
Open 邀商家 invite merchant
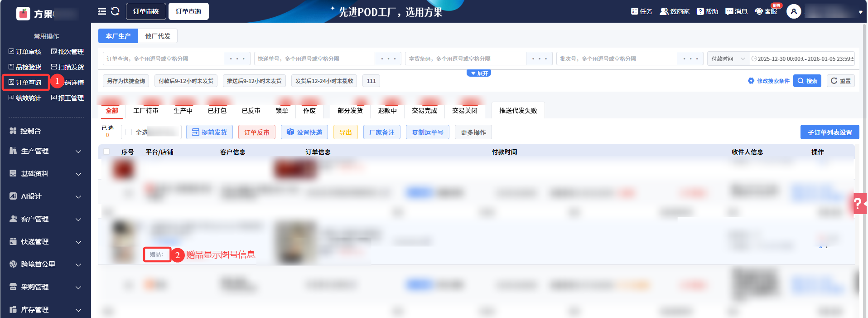(675, 11)
